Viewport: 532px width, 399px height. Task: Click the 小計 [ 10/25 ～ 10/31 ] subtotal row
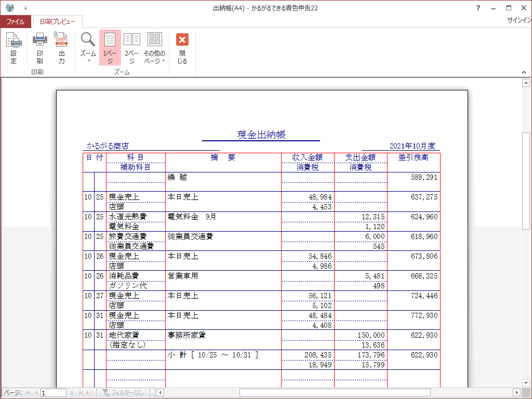tap(213, 355)
